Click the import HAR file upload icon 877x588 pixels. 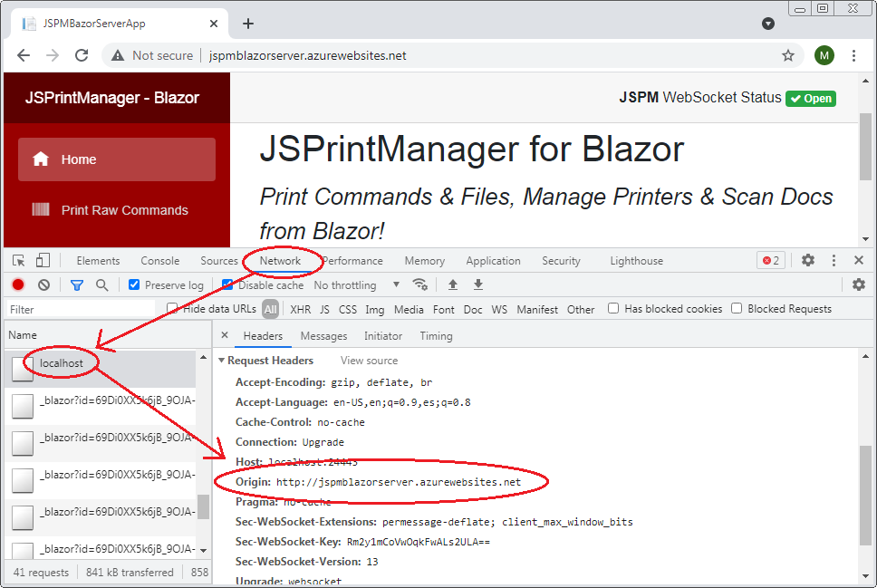[x=453, y=284]
